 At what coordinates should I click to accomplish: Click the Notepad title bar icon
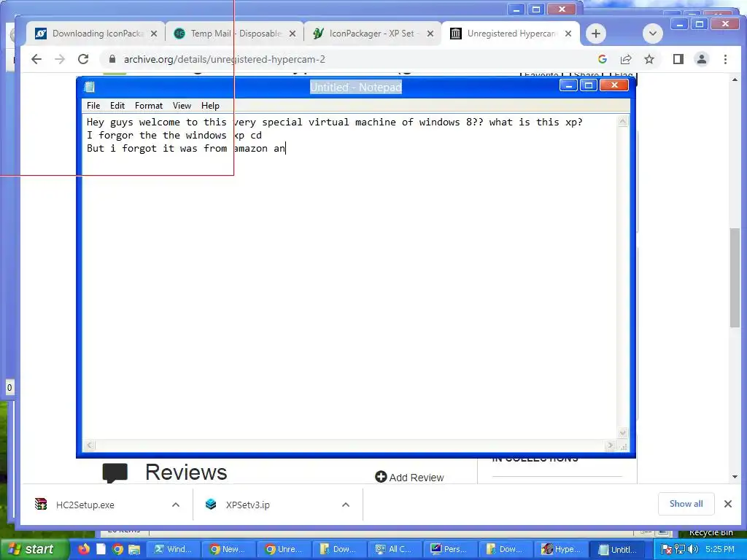90,87
